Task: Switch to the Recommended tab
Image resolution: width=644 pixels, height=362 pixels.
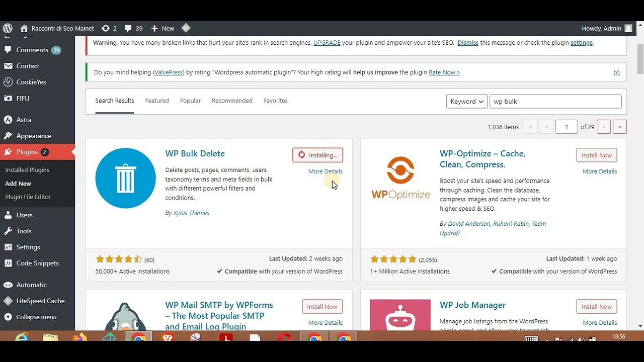Action: tap(232, 101)
